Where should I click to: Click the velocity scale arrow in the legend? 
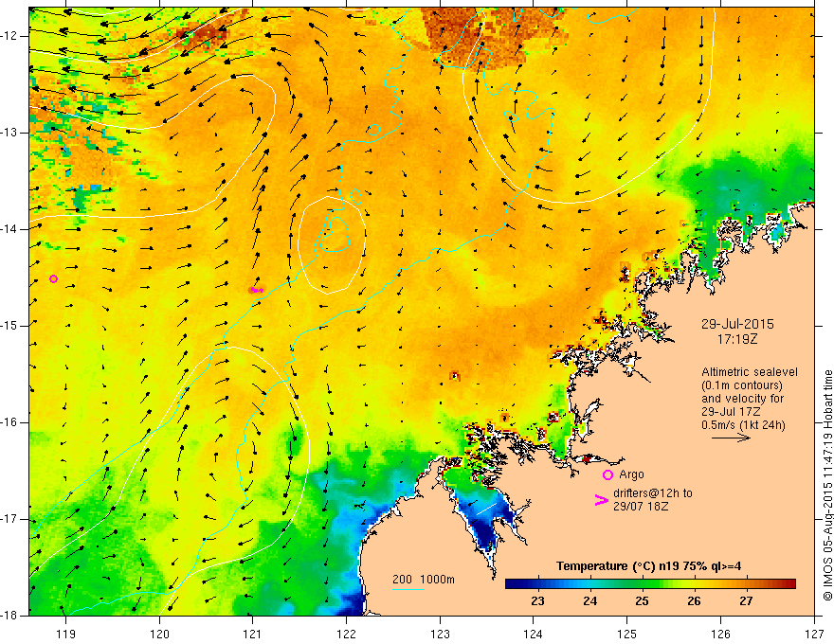732,438
